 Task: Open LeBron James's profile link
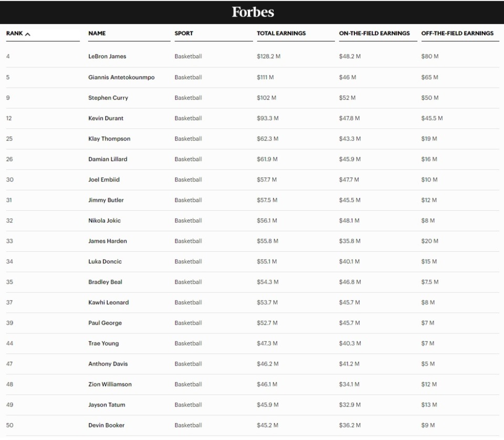click(x=107, y=57)
